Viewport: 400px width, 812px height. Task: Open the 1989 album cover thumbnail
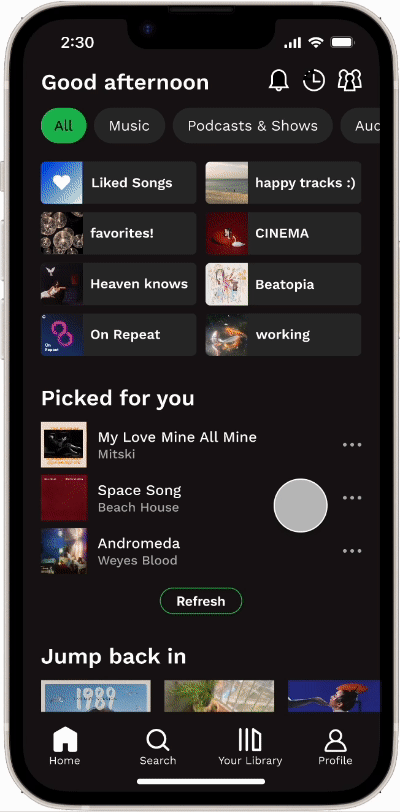tap(96, 695)
